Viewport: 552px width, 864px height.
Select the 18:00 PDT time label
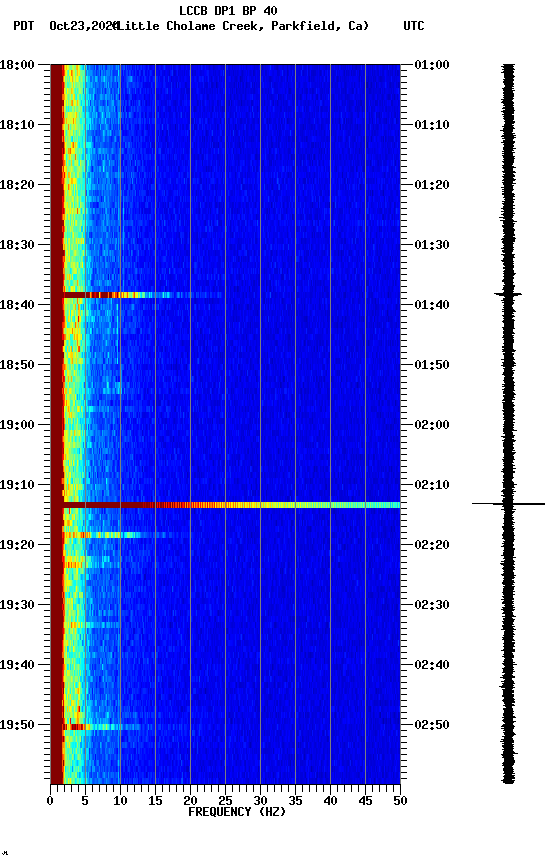point(17,65)
